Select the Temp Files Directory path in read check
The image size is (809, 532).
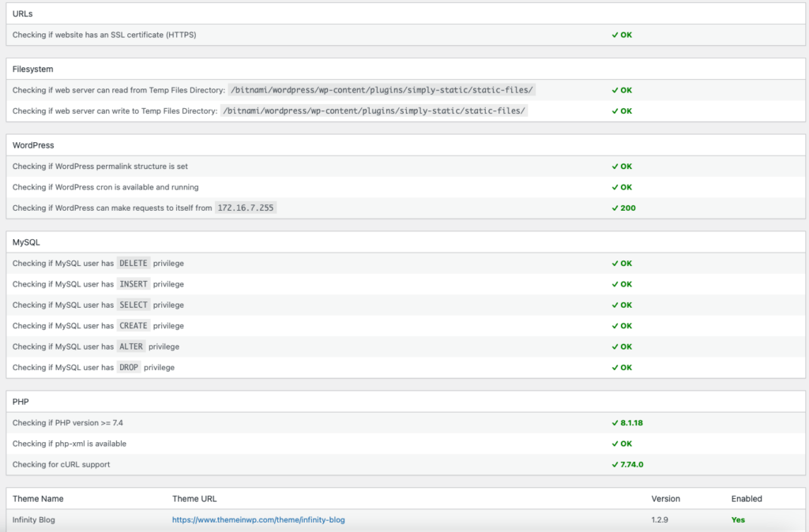pos(382,90)
